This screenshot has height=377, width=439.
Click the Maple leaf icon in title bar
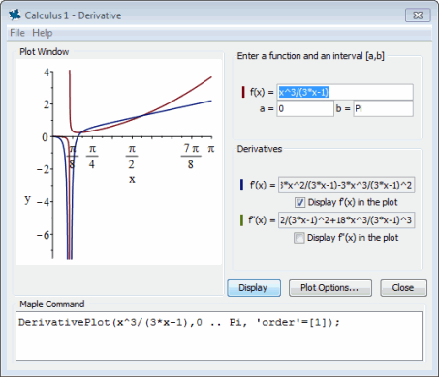[x=15, y=15]
